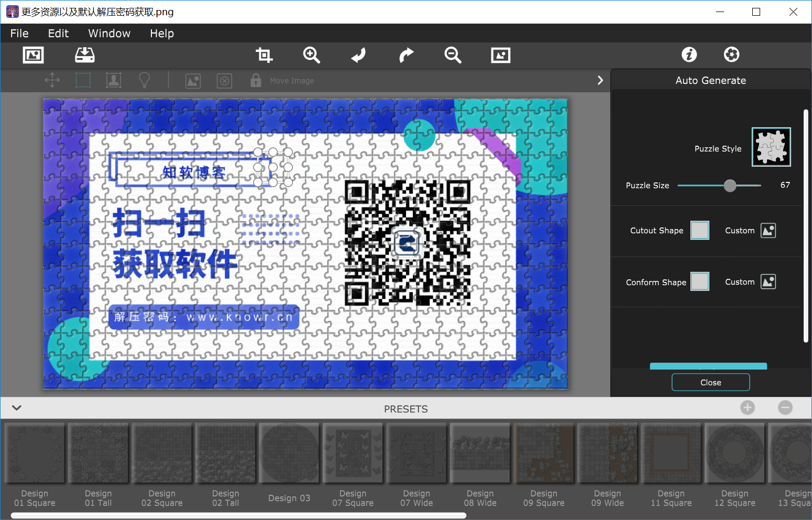This screenshot has width=812, height=520.
Task: Click the Auto Generate panel vertical scrollbar
Action: pos(806,226)
